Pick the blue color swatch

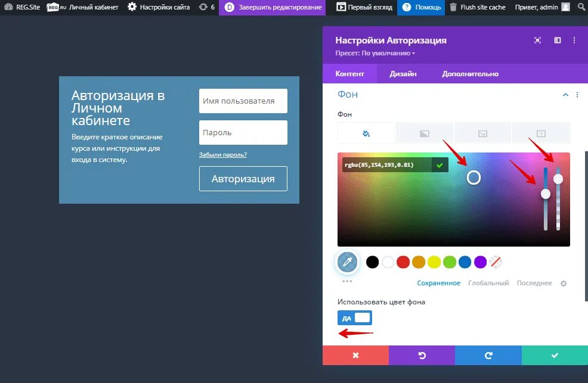[x=465, y=262]
